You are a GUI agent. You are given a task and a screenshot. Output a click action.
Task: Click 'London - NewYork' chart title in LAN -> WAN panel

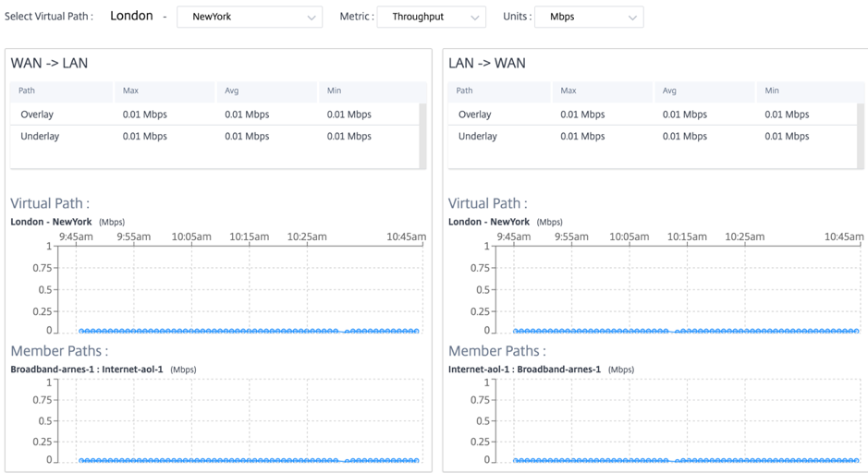point(489,222)
